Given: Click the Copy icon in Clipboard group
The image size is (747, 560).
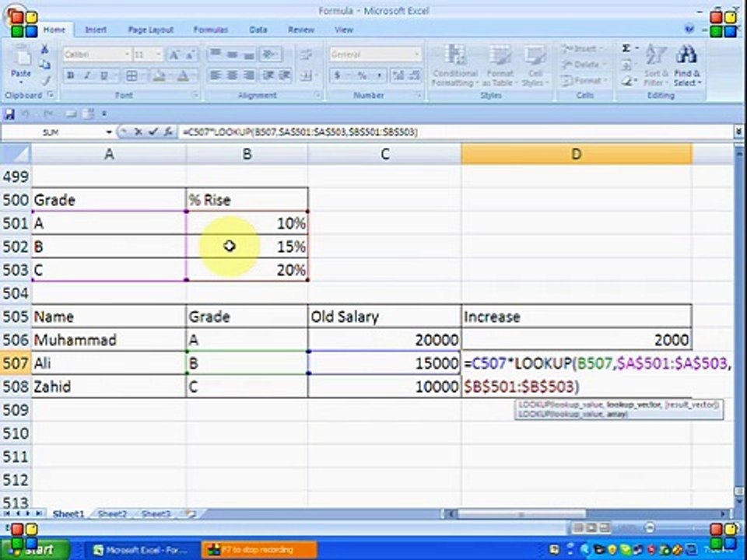Looking at the screenshot, I should click(x=44, y=65).
